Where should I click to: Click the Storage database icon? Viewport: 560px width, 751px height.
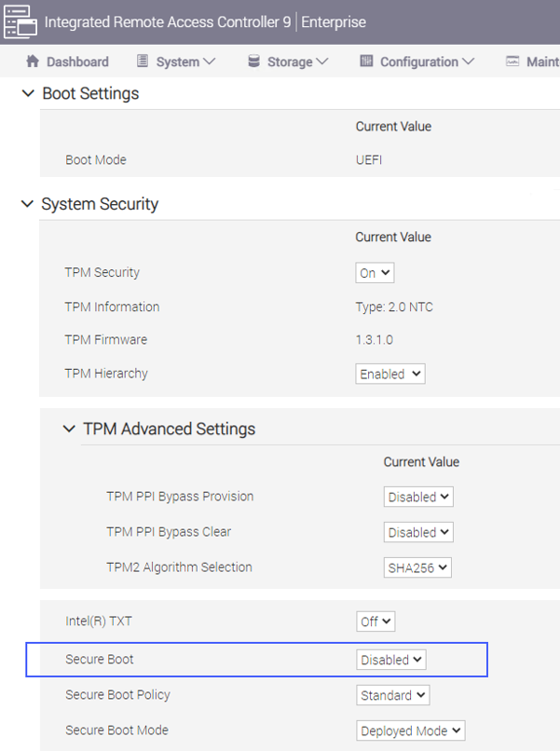(253, 61)
